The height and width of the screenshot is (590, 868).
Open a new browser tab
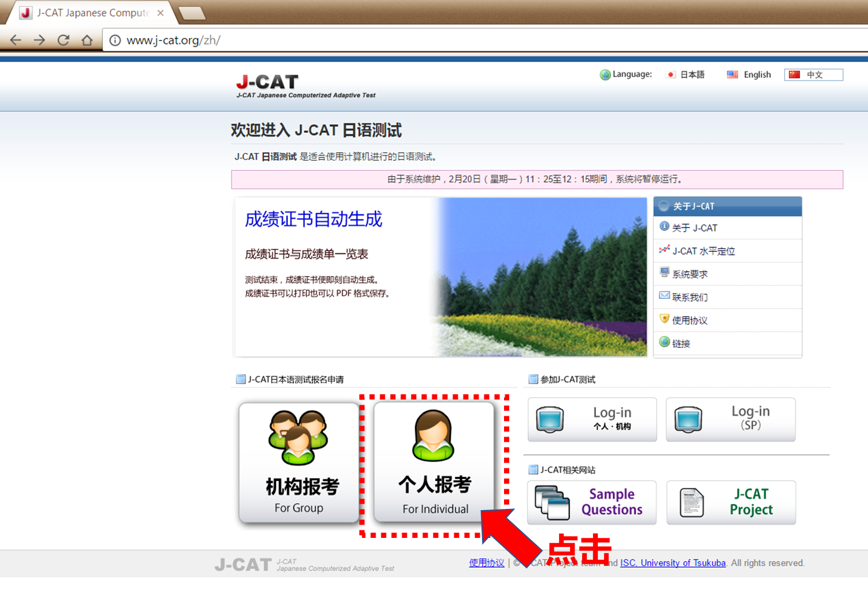(x=191, y=13)
